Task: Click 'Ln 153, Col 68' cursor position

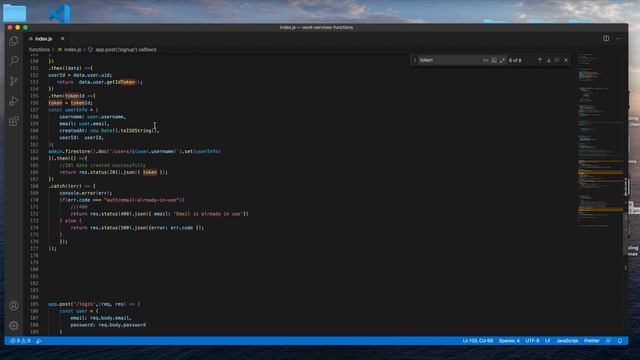Action: (478, 340)
